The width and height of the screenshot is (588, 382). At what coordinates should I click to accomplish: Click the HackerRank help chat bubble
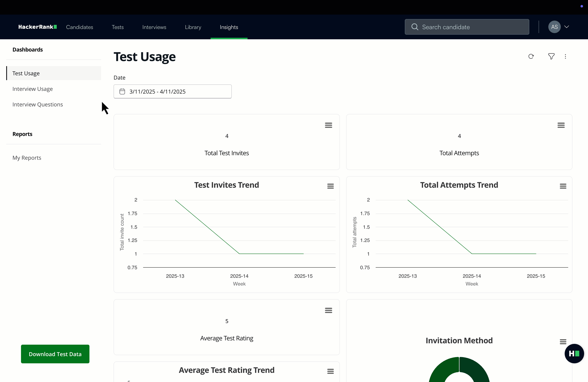pyautogui.click(x=574, y=354)
